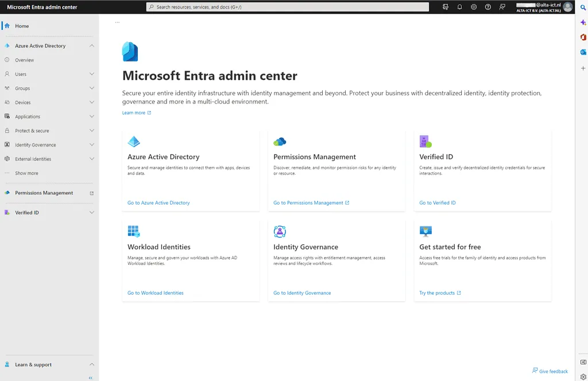588x381 pixels.
Task: Open the help question mark icon
Action: point(488,7)
